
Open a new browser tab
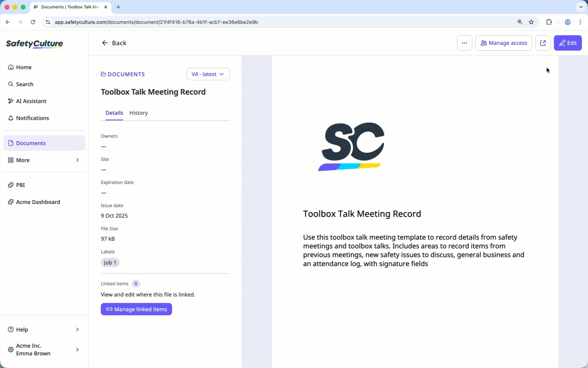pos(118,7)
